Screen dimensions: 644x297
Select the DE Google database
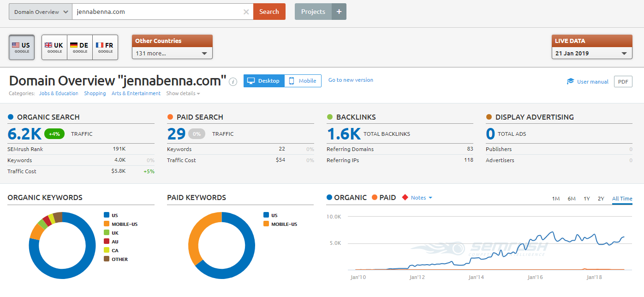click(80, 47)
